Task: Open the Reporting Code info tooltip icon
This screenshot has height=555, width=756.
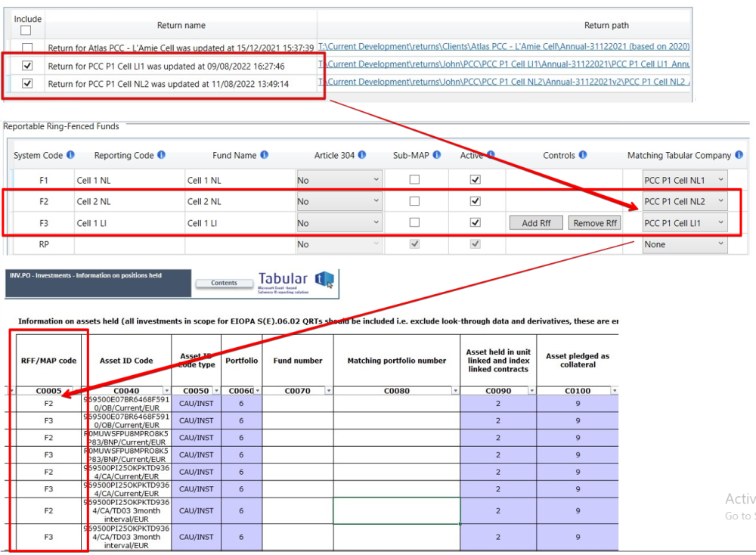Action: coord(162,154)
